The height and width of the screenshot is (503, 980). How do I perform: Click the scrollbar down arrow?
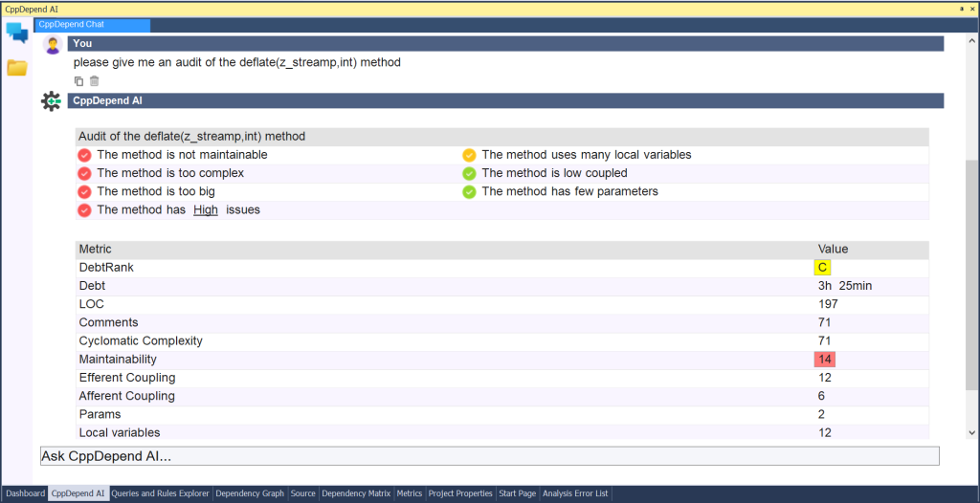[x=972, y=432]
